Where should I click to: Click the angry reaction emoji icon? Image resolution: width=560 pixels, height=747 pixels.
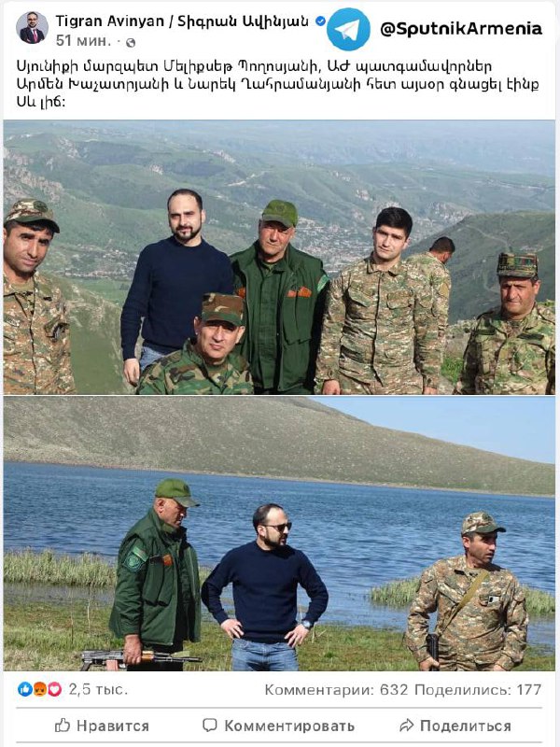click(x=39, y=689)
